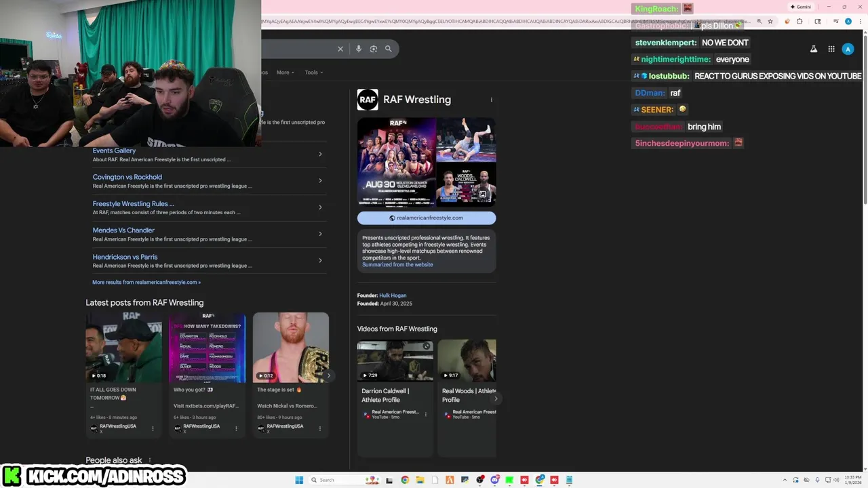Expand the Mendes Vs Chandler row chevron
Viewport: 868px width, 488px height.
(x=320, y=234)
